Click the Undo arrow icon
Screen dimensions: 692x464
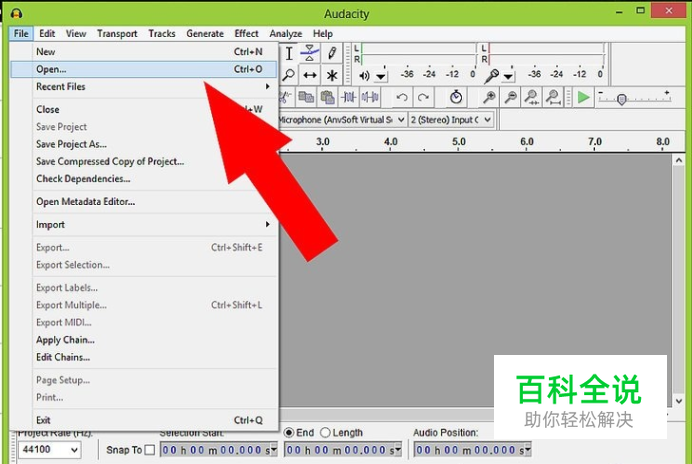pyautogui.click(x=402, y=97)
